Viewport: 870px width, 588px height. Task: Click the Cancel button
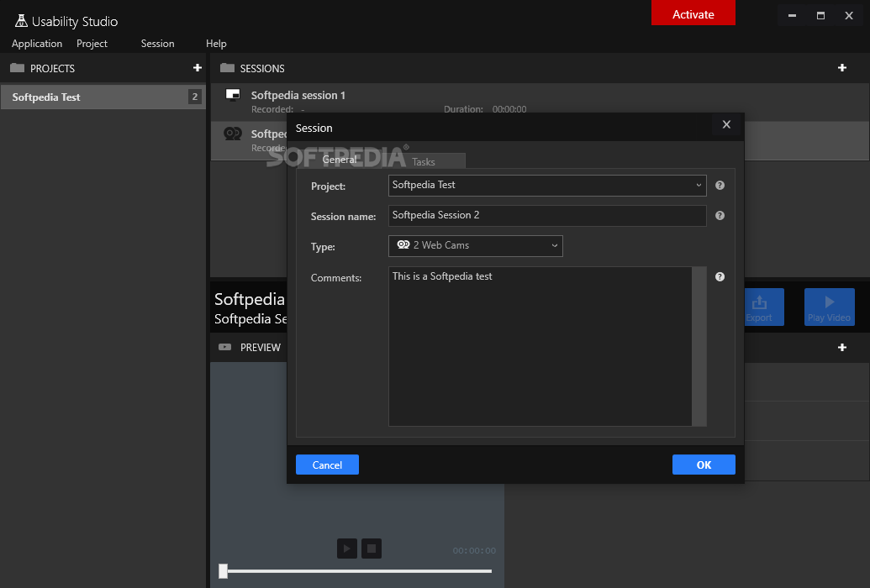[327, 465]
